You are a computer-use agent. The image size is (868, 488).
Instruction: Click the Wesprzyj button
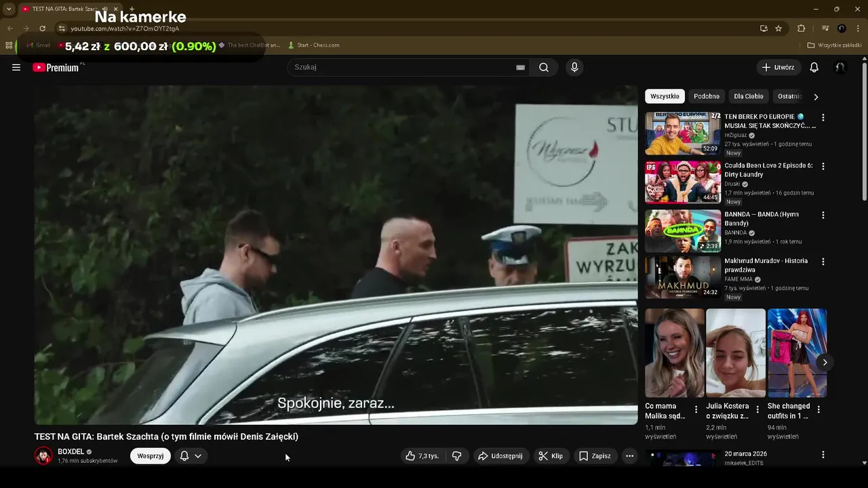coord(151,456)
